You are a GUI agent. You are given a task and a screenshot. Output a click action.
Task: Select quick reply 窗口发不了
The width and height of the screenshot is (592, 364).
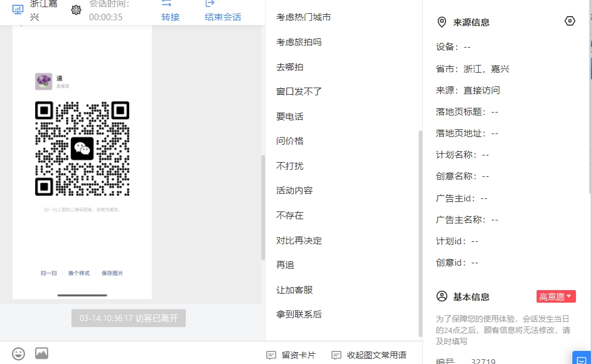click(299, 92)
